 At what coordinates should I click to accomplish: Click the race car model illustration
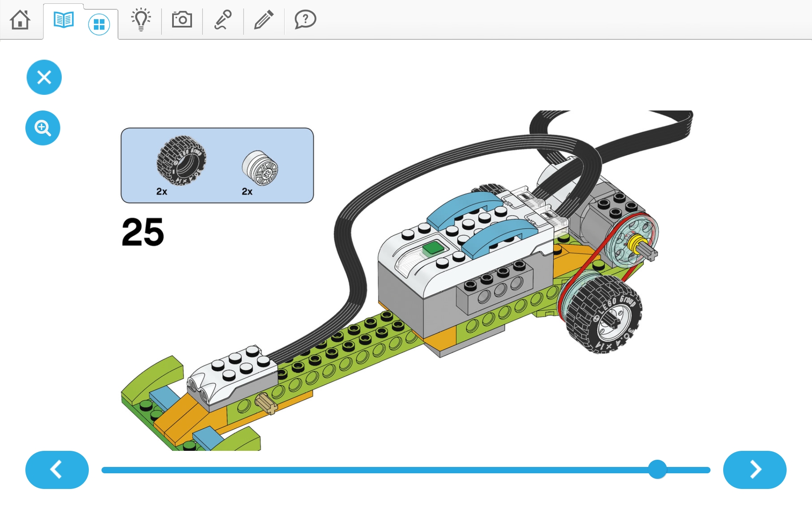pyautogui.click(x=407, y=280)
